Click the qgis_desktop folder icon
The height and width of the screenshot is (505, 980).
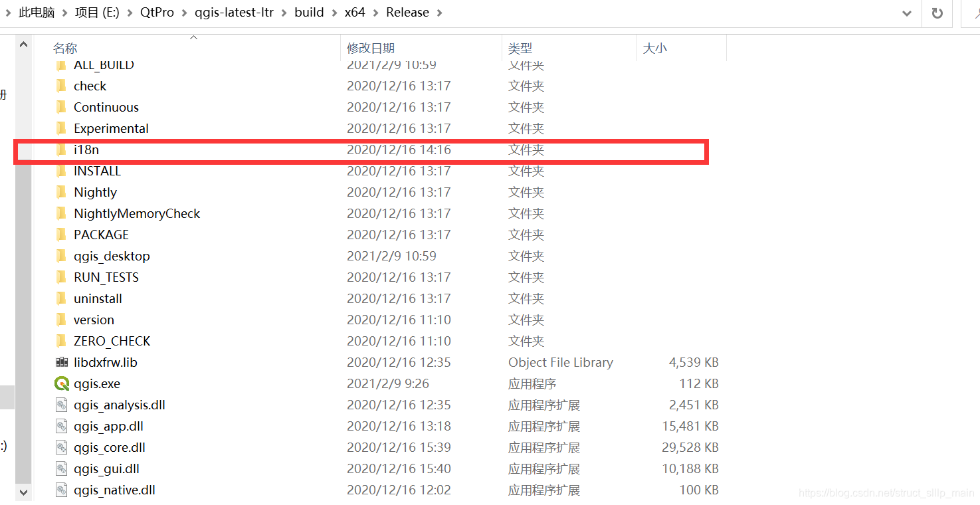[x=61, y=256]
